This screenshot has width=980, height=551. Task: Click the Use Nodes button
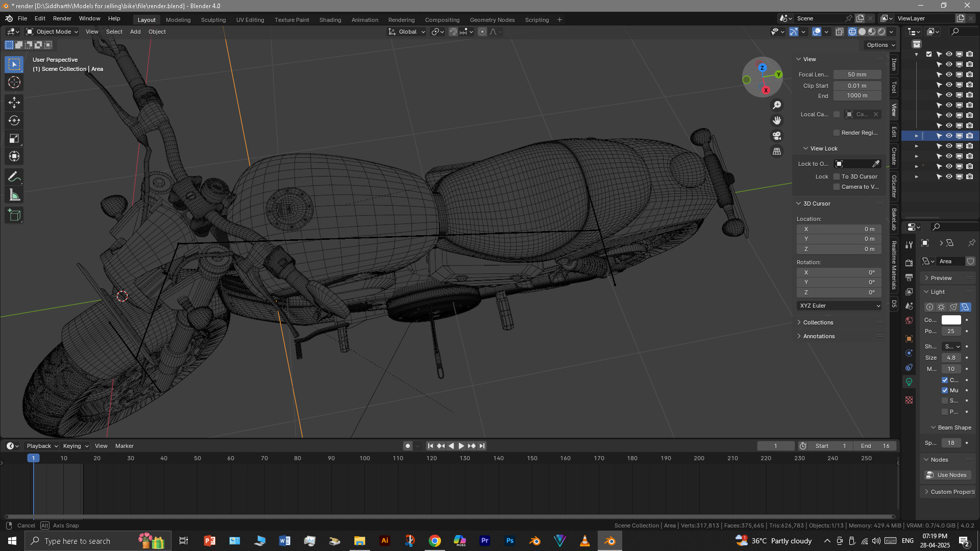tap(948, 475)
